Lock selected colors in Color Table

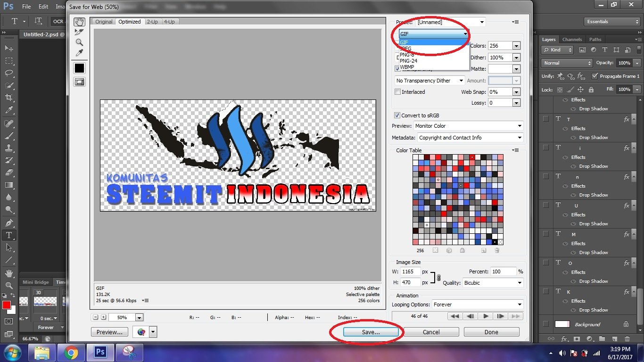(462, 251)
